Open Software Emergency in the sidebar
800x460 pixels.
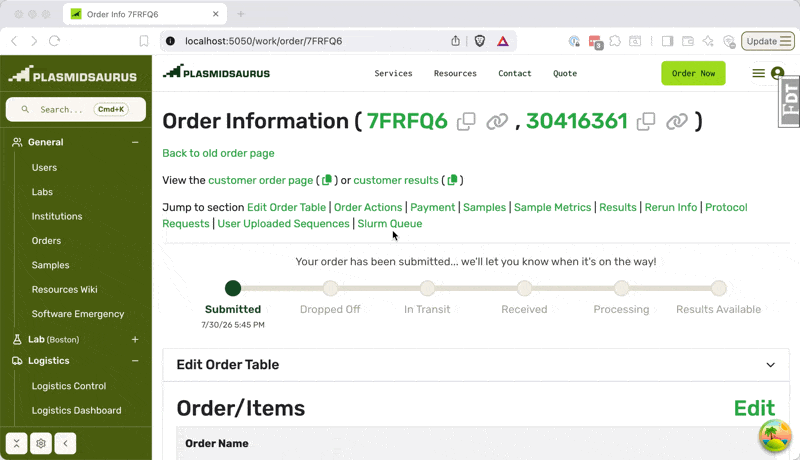(78, 314)
